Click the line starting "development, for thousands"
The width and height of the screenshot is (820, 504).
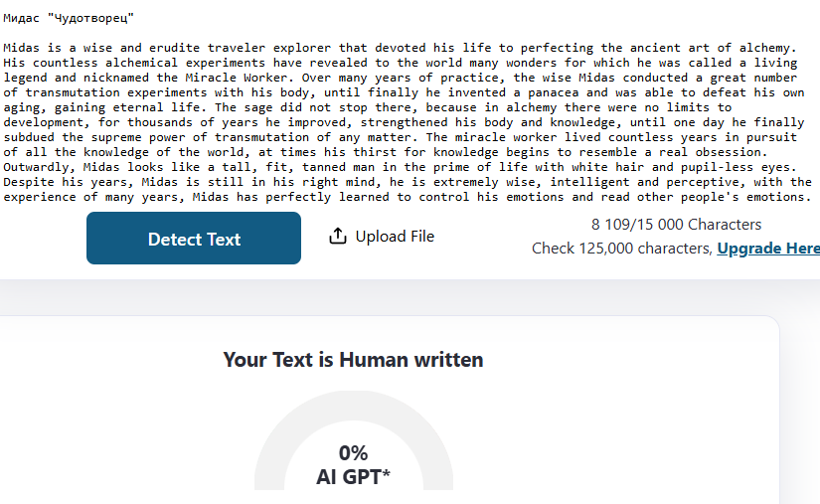click(404, 122)
